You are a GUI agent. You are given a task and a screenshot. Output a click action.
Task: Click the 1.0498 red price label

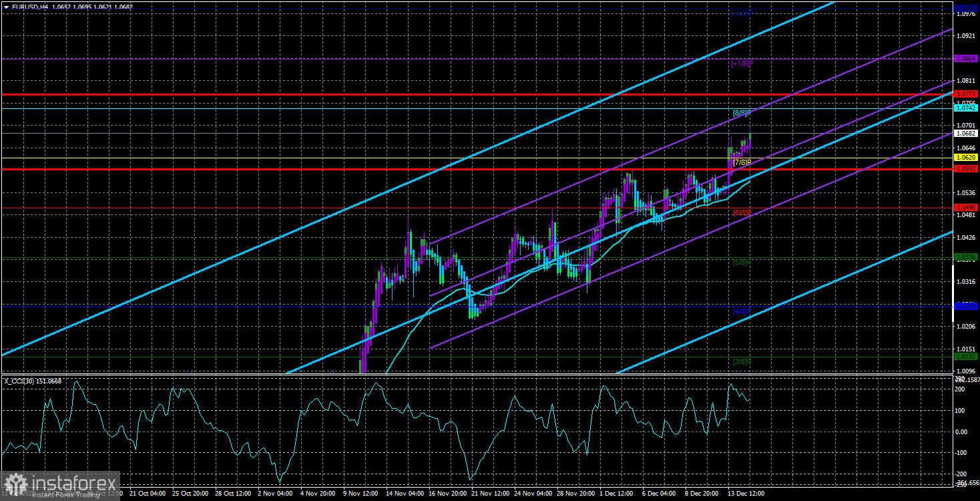pos(966,207)
